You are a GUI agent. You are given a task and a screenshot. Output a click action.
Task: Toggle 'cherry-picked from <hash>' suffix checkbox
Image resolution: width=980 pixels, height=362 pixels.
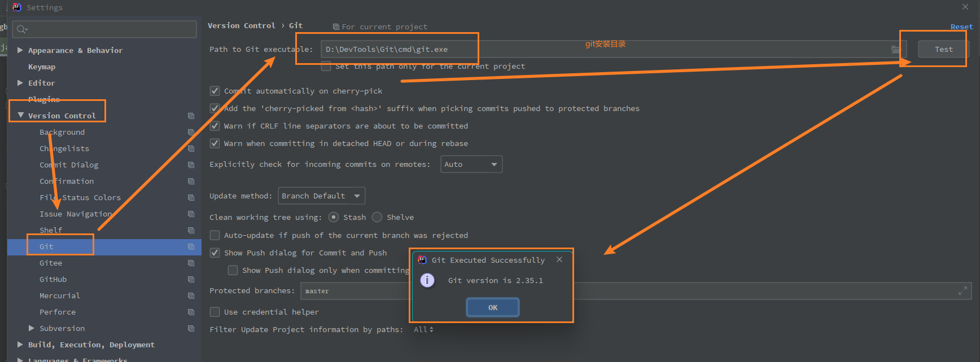[215, 108]
